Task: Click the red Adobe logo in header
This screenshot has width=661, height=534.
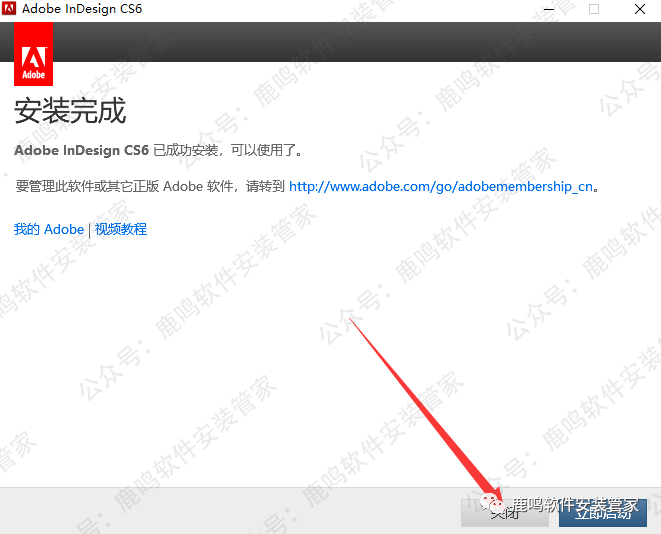Action: (x=33, y=54)
